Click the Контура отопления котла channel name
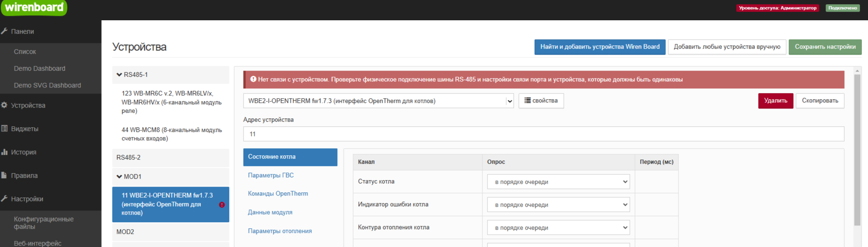Image resolution: width=868 pixels, height=247 pixels. (x=393, y=227)
